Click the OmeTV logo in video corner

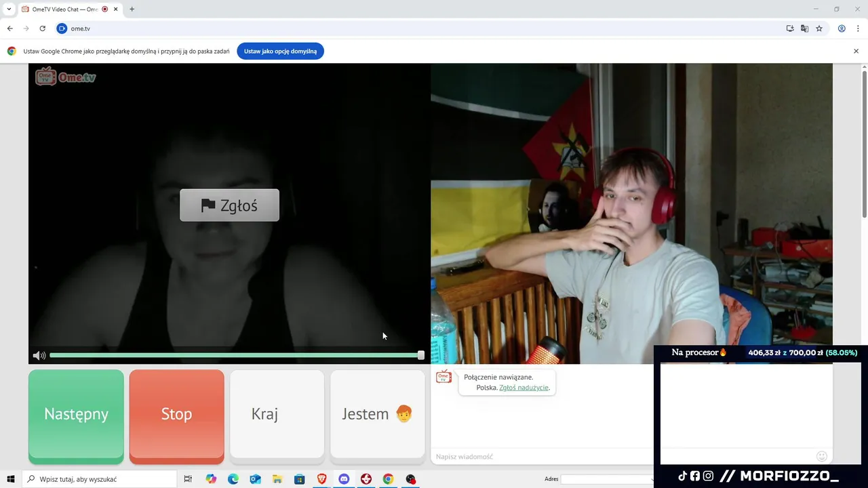point(66,77)
